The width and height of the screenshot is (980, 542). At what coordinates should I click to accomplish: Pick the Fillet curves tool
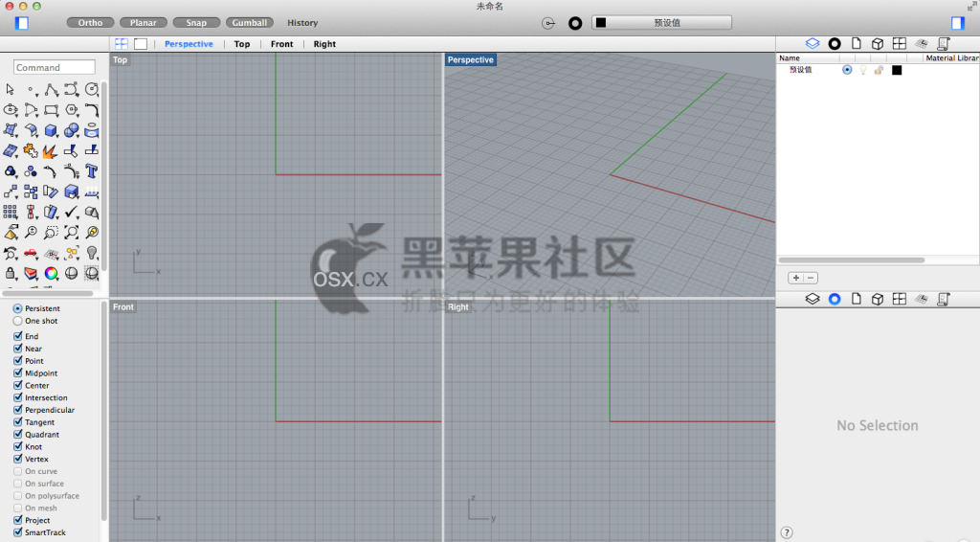[91, 110]
